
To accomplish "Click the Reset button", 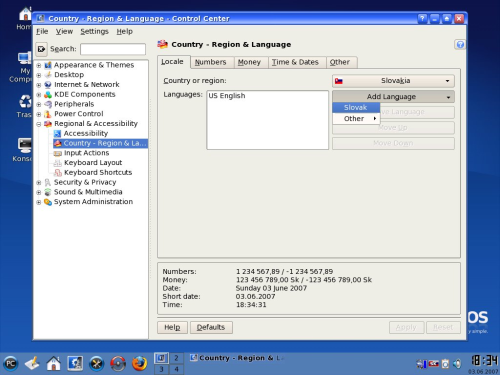I will click(x=443, y=327).
